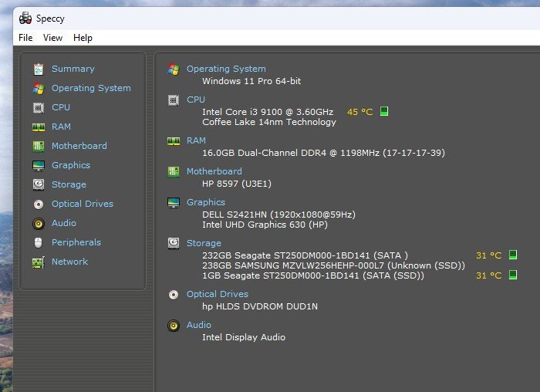Click Graphics monitor icon in main panel
The image size is (540, 392).
pos(174,202)
